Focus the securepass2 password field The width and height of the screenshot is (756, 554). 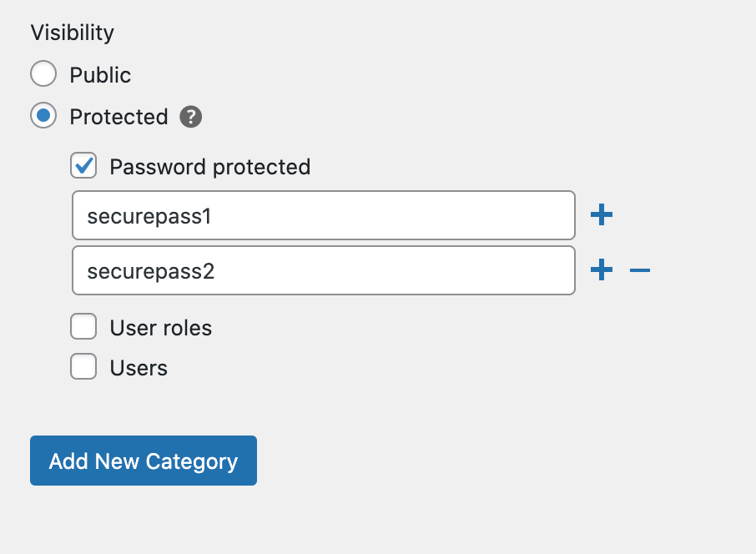click(324, 270)
